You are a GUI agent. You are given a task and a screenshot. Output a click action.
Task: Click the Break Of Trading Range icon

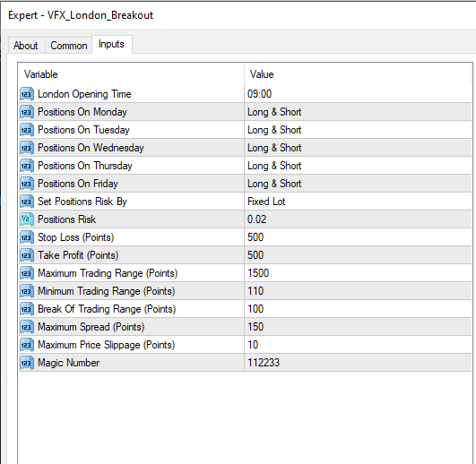click(x=27, y=309)
